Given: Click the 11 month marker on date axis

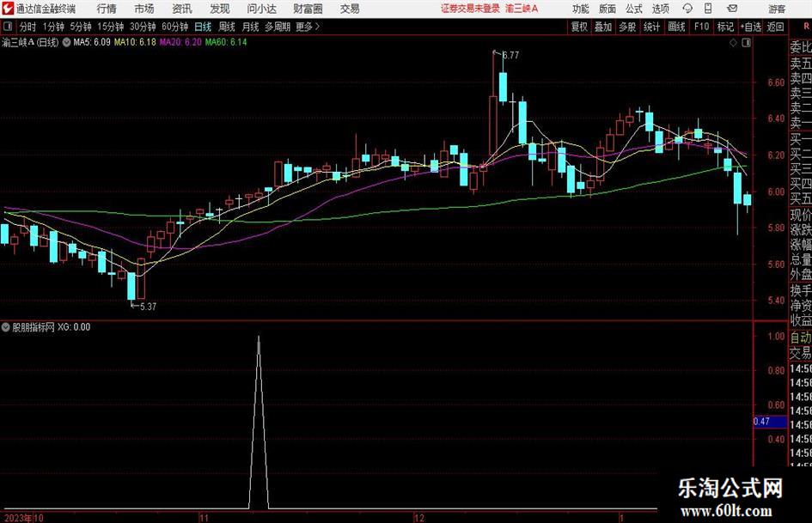Looking at the screenshot, I should [x=204, y=517].
